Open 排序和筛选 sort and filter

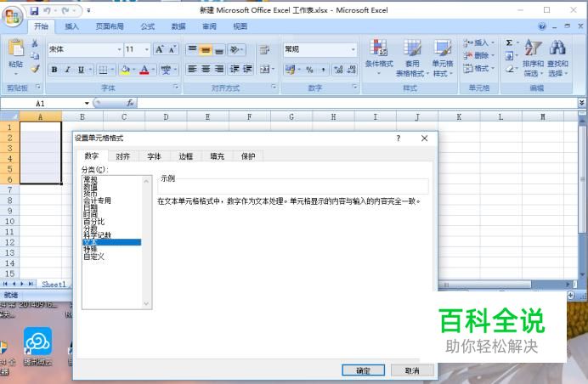click(x=533, y=58)
